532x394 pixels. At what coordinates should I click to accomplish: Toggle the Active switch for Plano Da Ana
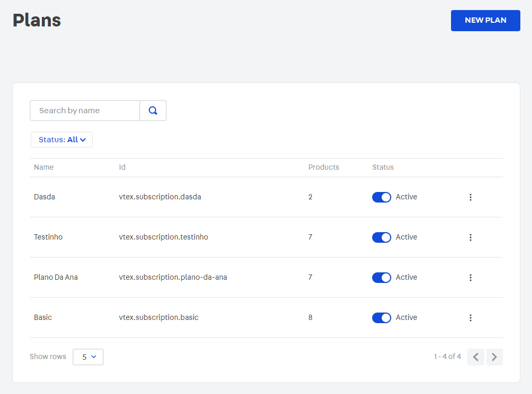pos(381,277)
